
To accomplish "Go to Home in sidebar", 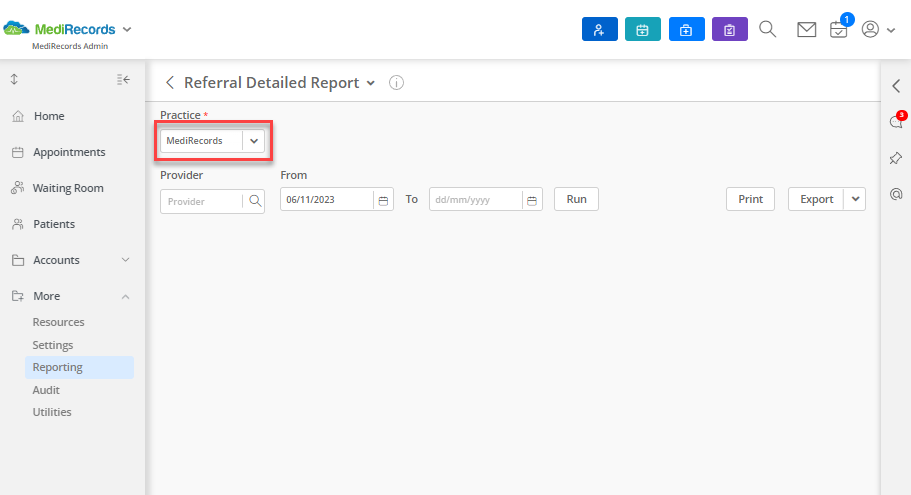I will [x=49, y=116].
